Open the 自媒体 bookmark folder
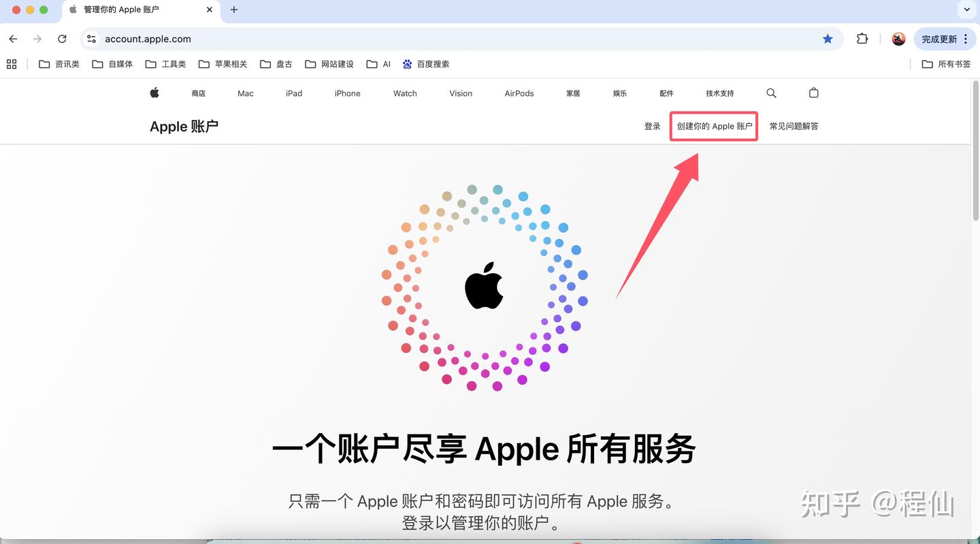This screenshot has width=980, height=544. tap(112, 64)
